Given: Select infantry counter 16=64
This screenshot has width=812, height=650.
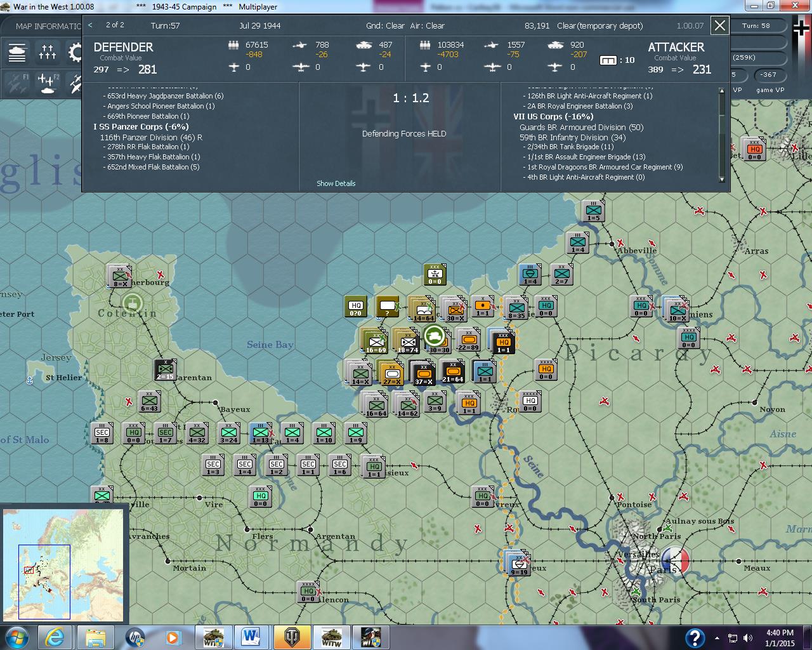Looking at the screenshot, I should 376,405.
